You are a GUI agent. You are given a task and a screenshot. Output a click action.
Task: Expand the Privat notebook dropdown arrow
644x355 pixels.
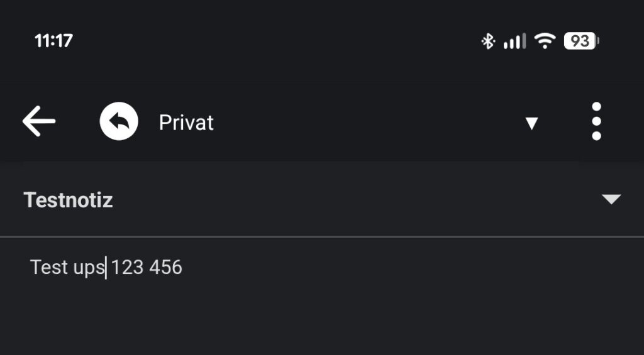point(531,123)
